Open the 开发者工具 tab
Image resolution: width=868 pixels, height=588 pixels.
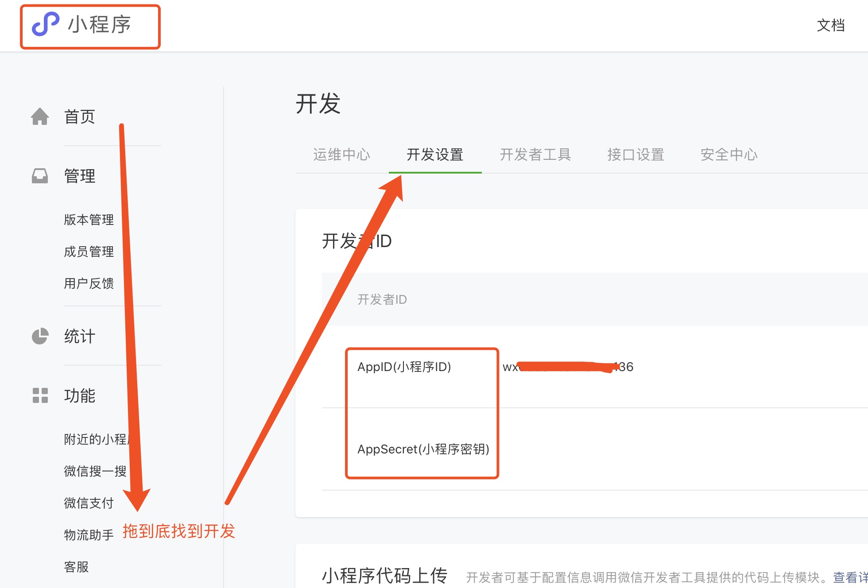pos(535,155)
